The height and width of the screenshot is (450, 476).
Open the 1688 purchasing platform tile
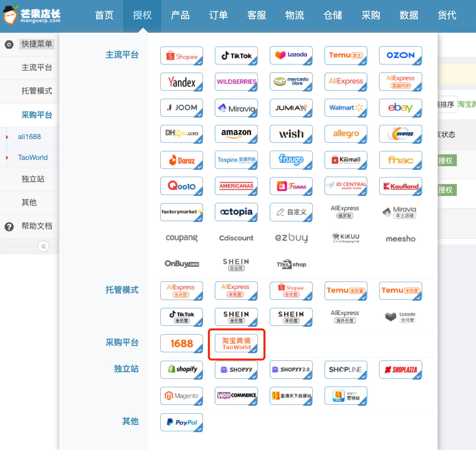click(x=181, y=344)
